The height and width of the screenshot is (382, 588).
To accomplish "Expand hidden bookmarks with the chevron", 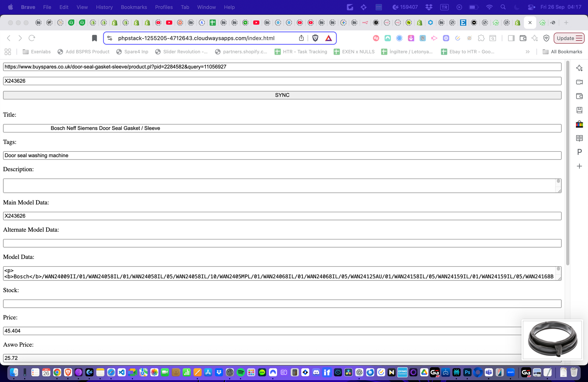I will click(x=528, y=52).
